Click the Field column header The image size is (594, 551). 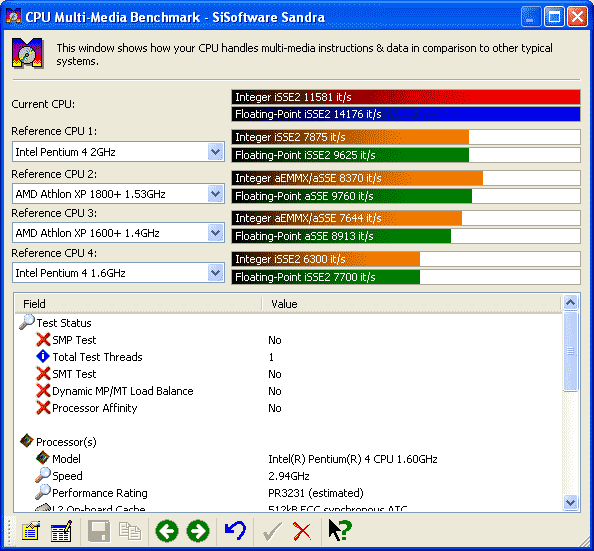click(x=138, y=304)
